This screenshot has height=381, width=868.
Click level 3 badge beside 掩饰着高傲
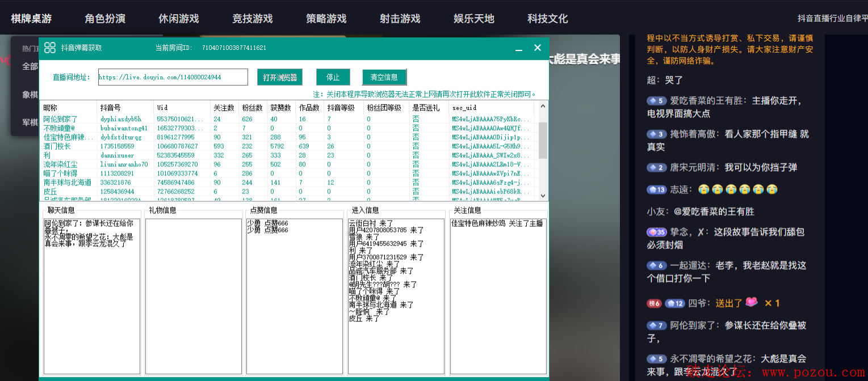point(656,134)
